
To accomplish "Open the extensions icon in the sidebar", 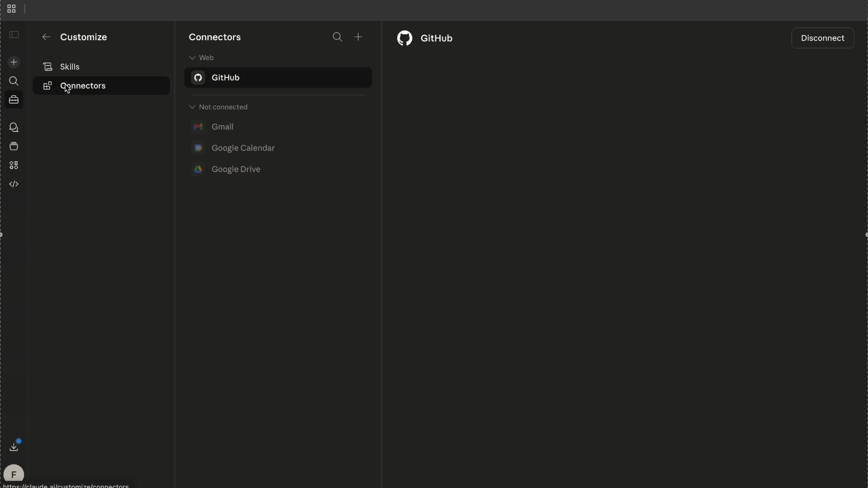I will click(14, 165).
